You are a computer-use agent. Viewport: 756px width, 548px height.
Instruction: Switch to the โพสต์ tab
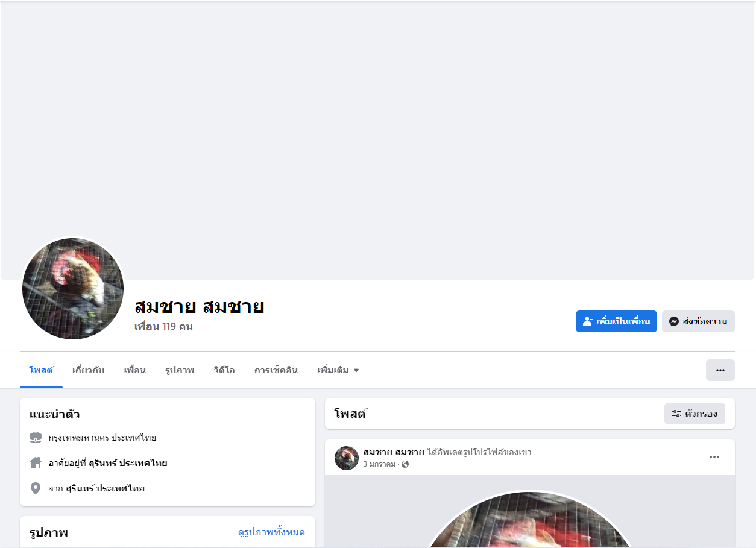41,370
